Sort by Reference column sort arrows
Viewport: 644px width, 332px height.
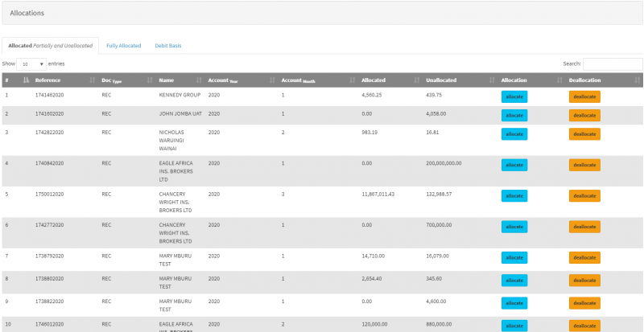[93, 80]
